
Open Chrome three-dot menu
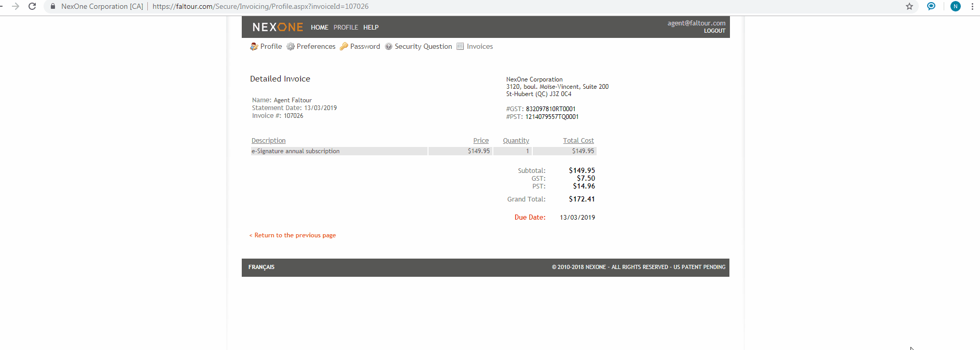coord(972,6)
